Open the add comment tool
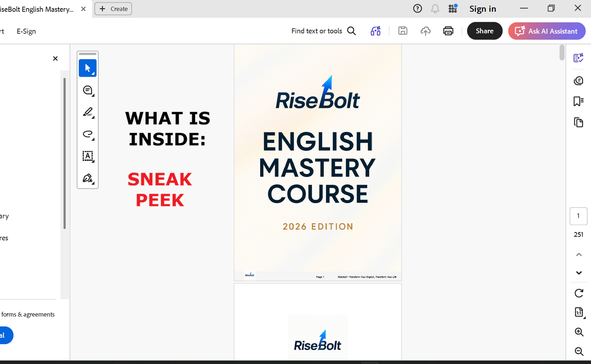The width and height of the screenshot is (591, 364). point(88,90)
